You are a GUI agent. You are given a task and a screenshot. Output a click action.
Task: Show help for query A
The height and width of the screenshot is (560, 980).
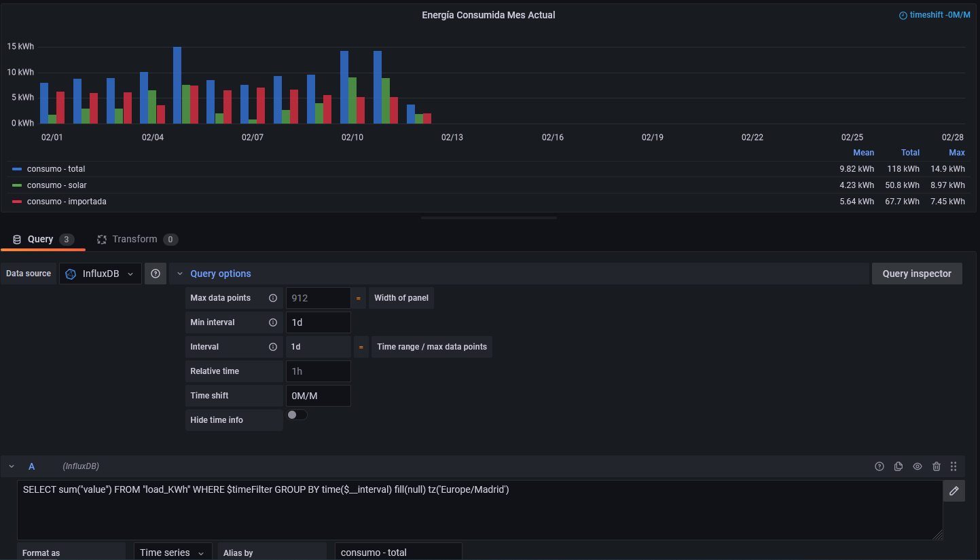[879, 466]
